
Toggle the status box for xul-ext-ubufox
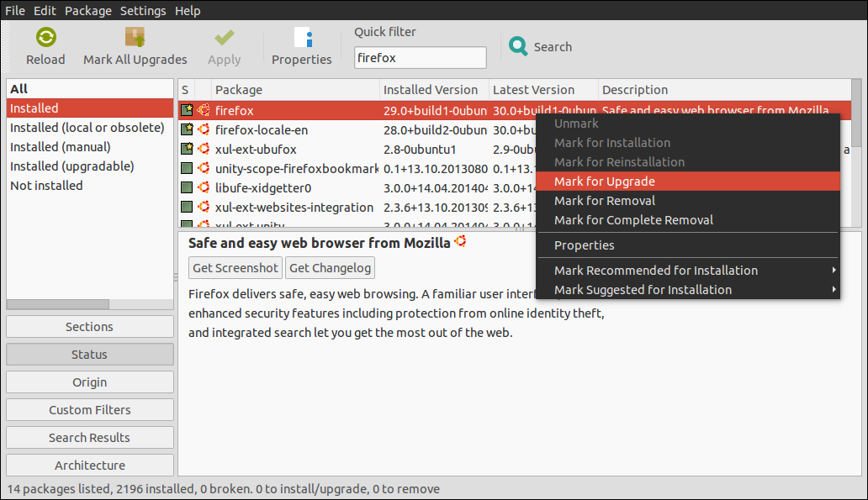[187, 149]
